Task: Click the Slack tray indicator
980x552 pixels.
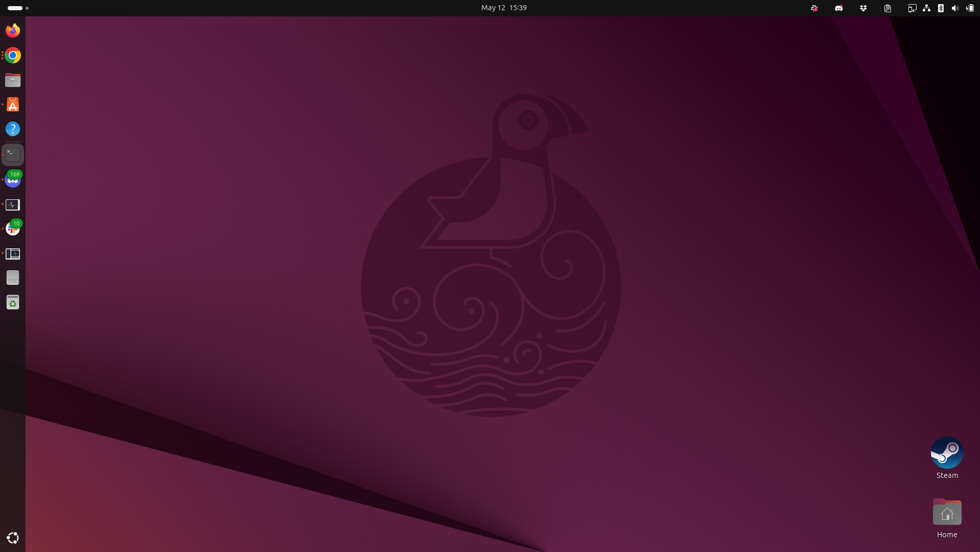Action: coord(814,8)
